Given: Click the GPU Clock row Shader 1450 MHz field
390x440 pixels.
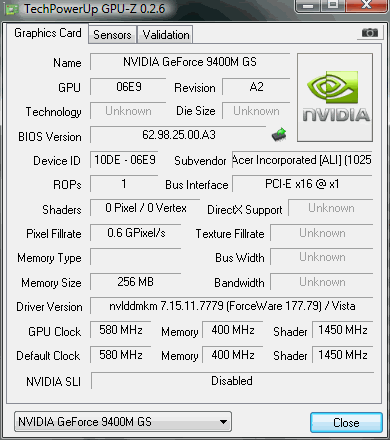Looking at the screenshot, I should [343, 330].
